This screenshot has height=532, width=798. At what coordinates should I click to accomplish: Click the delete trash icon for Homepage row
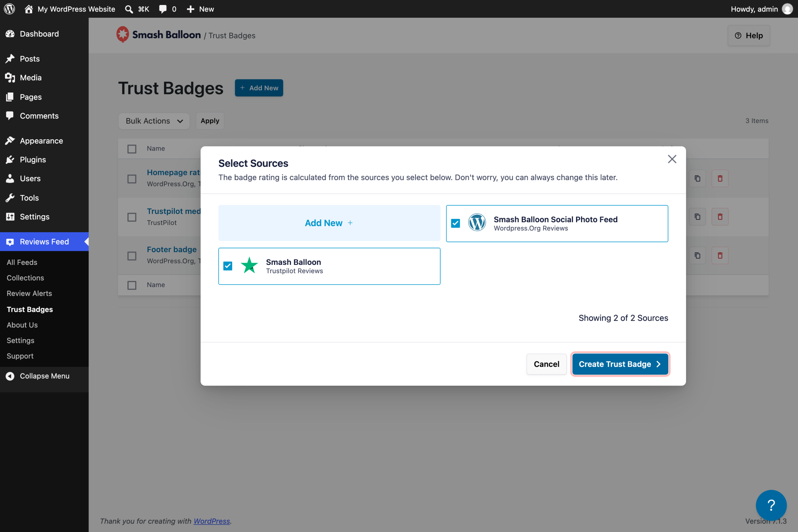[720, 179]
